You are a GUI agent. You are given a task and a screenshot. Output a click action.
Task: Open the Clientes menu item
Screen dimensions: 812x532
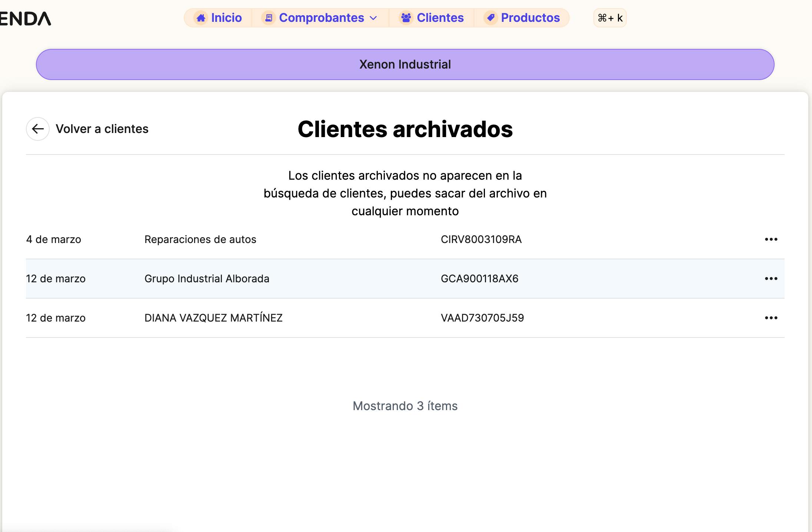click(x=440, y=18)
